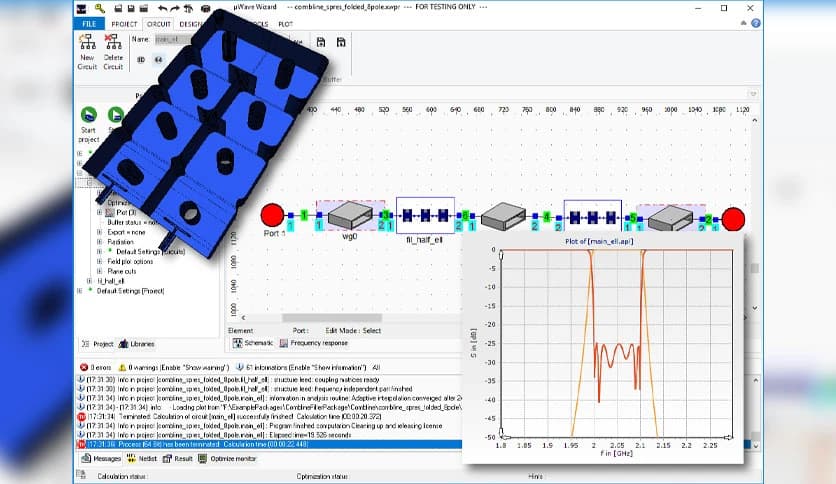This screenshot has height=484, width=836.
Task: Click the 0 errors filter icon
Action: [x=84, y=367]
